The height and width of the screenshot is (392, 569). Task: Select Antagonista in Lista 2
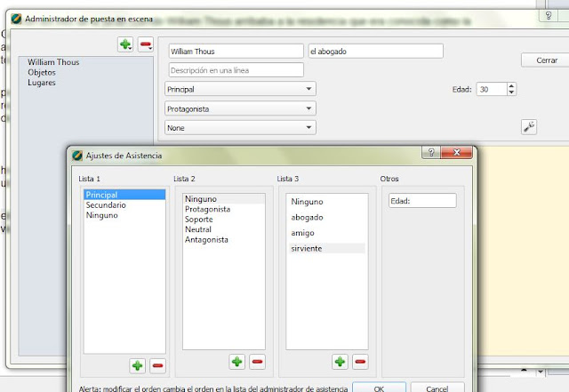[224, 240]
